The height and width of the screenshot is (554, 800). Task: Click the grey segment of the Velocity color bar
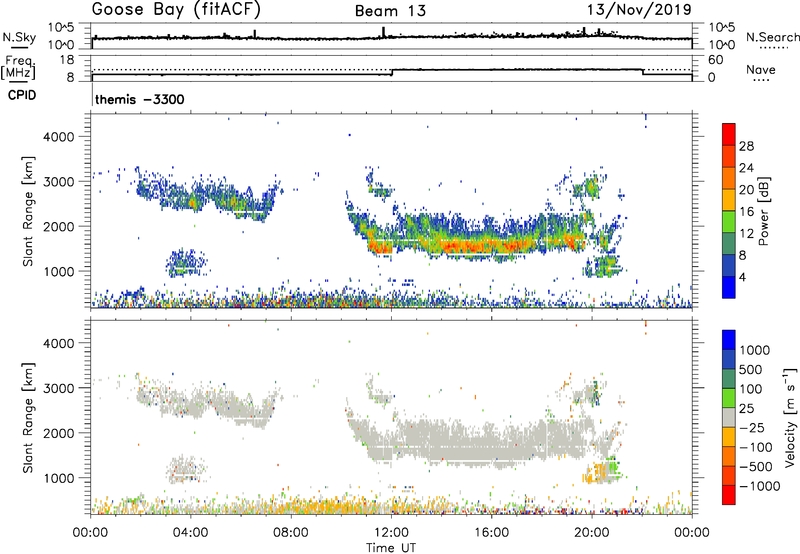[729, 417]
